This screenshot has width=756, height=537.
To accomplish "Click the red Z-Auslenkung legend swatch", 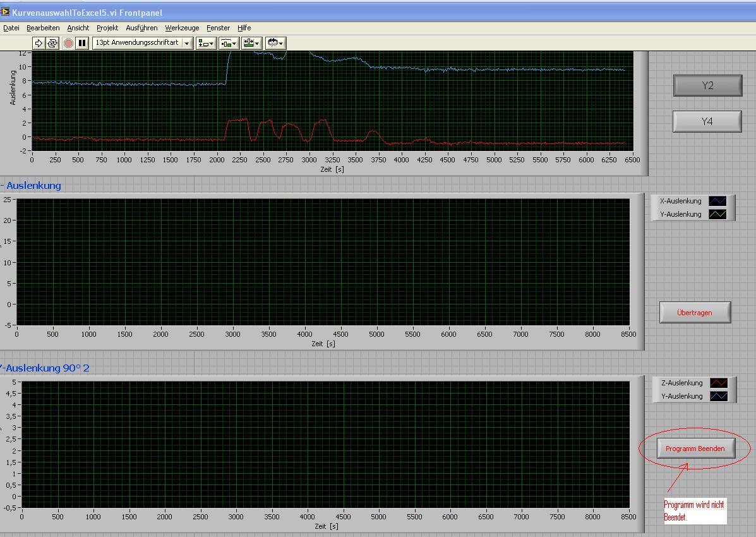I will tap(719, 383).
